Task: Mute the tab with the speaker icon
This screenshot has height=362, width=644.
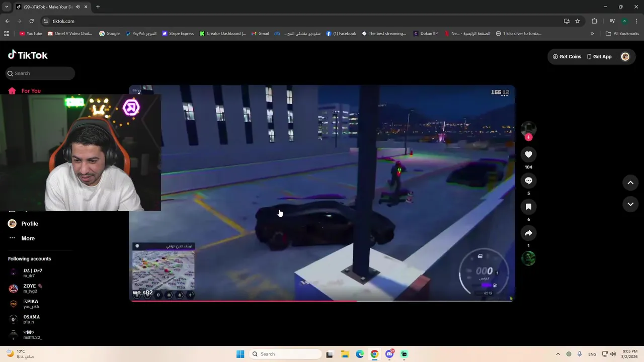Action: tap(77, 7)
